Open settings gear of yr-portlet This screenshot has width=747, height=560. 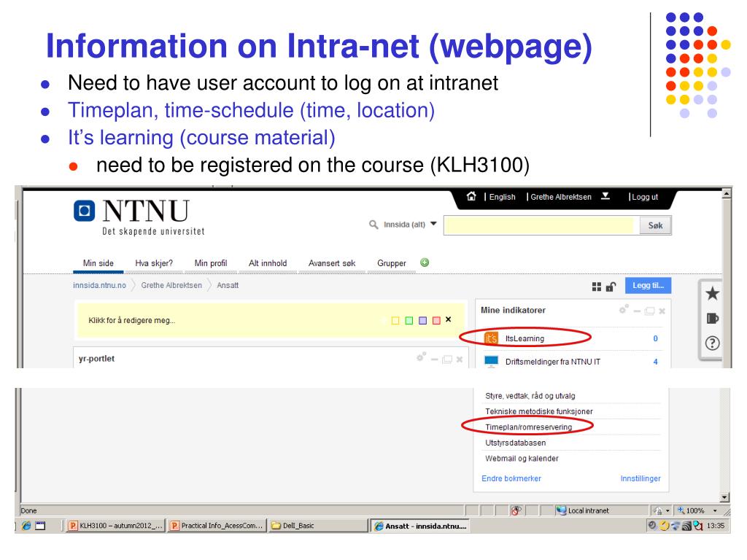pos(421,357)
